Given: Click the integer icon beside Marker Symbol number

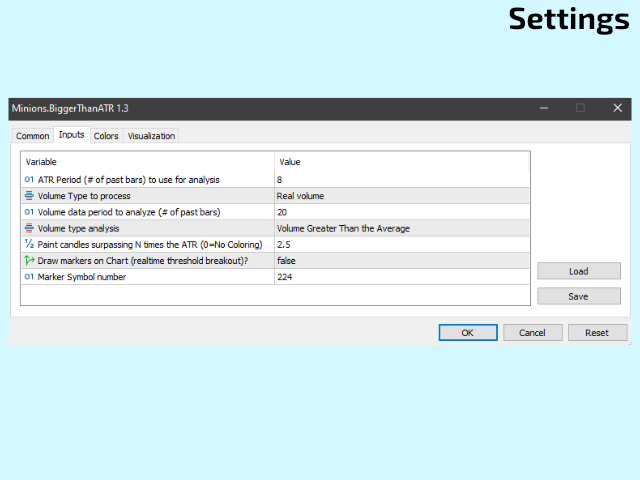Looking at the screenshot, I should [29, 277].
